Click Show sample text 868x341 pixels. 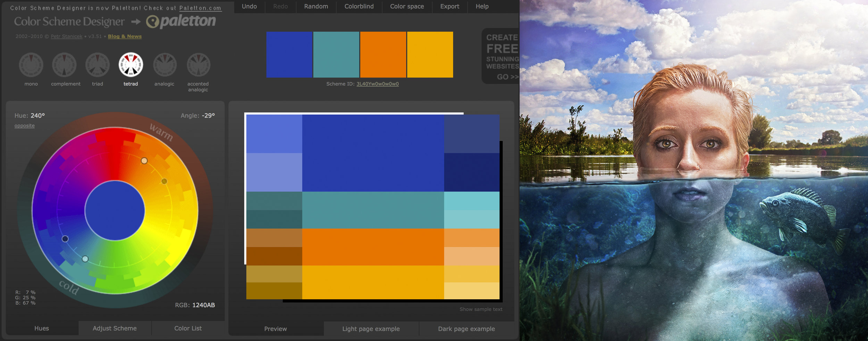[481, 309]
